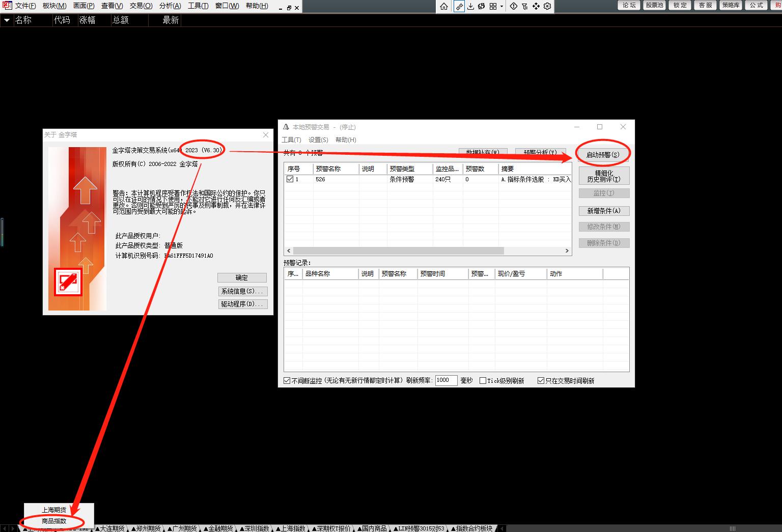Click the four-way move arrows icon
The width and height of the screenshot is (782, 532).
click(536, 6)
